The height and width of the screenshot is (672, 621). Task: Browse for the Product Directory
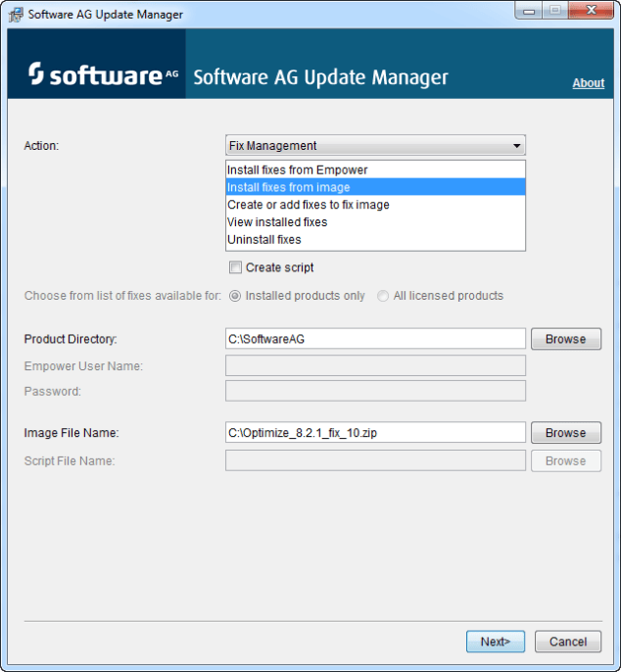click(x=566, y=339)
